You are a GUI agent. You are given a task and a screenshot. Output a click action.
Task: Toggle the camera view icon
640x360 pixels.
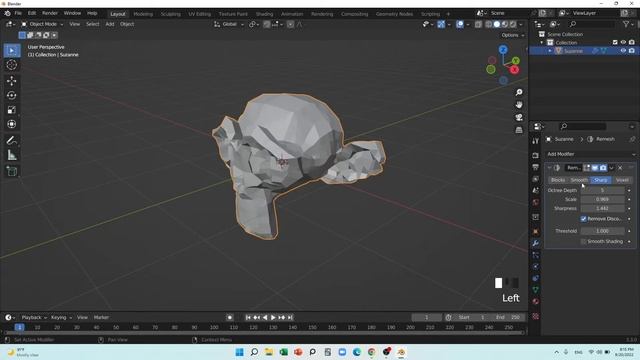click(x=519, y=118)
